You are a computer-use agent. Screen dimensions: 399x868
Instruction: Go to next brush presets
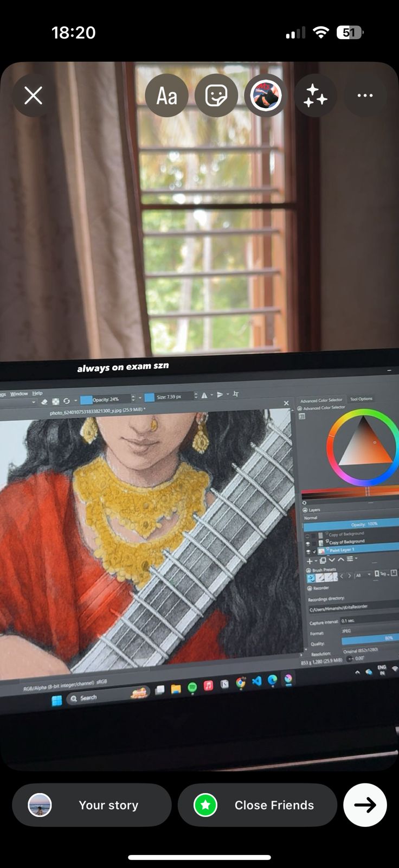[x=350, y=576]
